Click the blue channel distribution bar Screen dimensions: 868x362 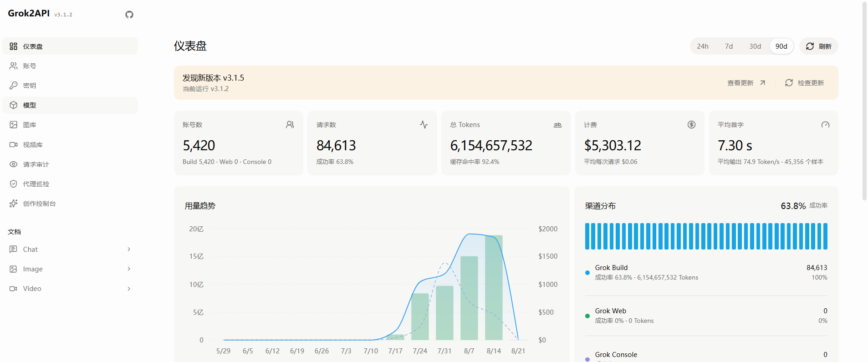coord(706,236)
